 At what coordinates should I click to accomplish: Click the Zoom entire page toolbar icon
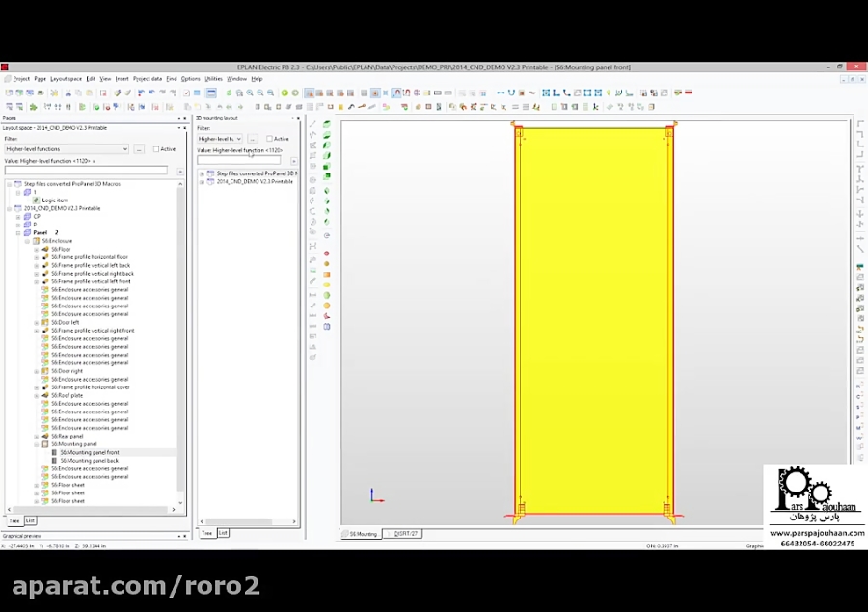271,90
